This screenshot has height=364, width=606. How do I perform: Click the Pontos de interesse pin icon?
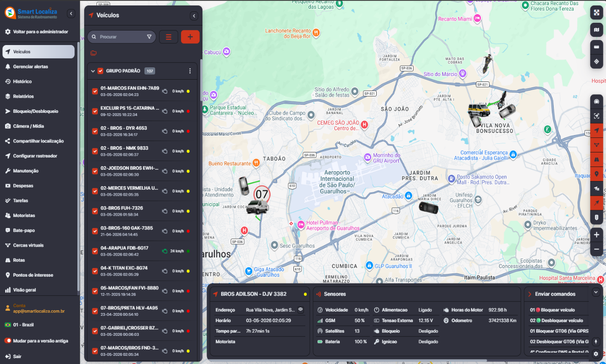(8, 275)
